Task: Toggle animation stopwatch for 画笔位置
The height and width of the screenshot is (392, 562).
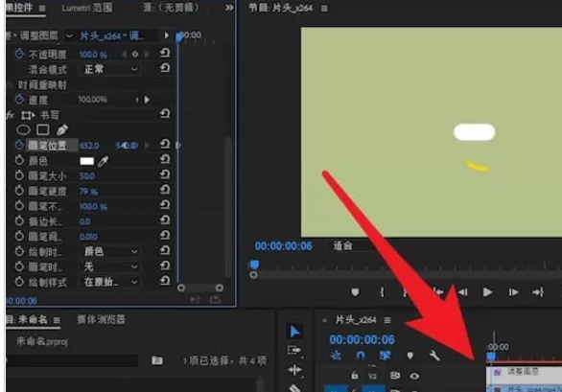Action: tap(19, 145)
